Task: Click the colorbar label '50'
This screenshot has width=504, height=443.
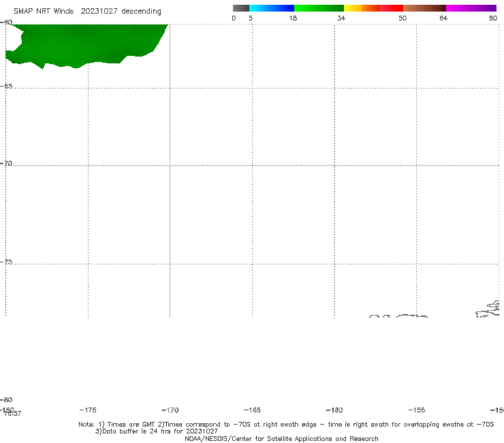Action: point(403,18)
